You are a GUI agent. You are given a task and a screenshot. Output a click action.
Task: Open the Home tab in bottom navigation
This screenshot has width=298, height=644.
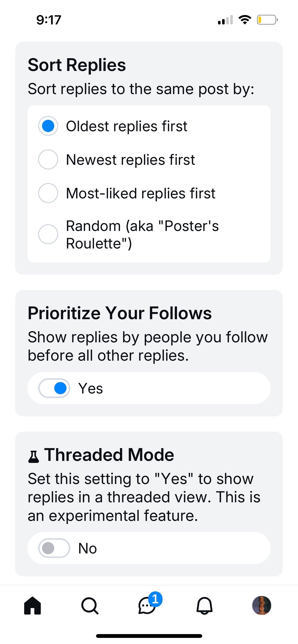[32, 606]
